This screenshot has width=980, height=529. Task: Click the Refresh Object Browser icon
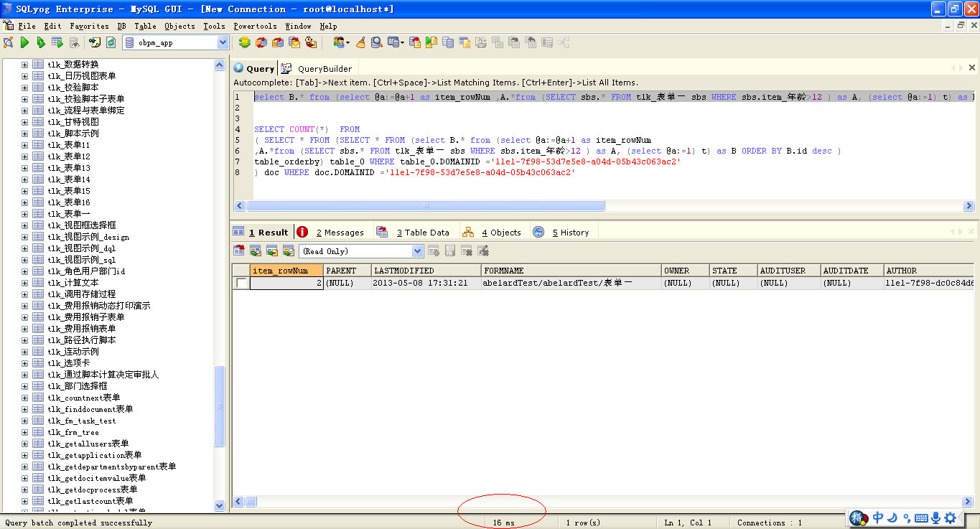(x=111, y=42)
